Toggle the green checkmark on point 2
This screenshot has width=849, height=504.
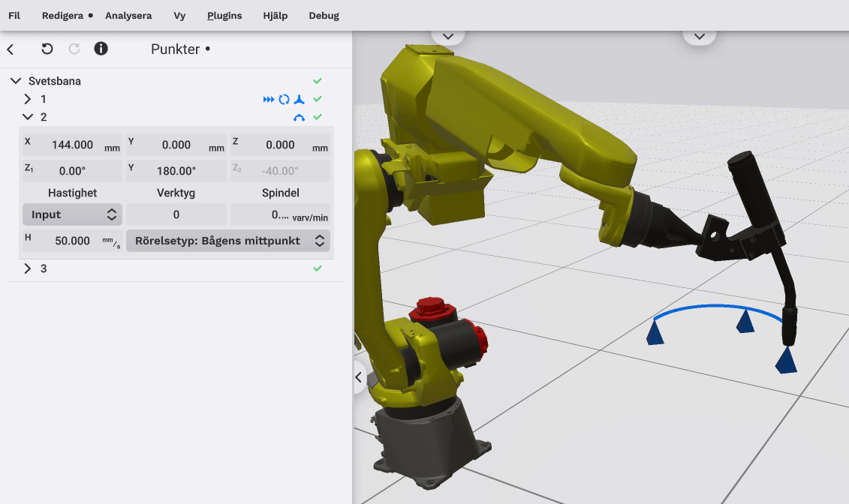click(318, 117)
